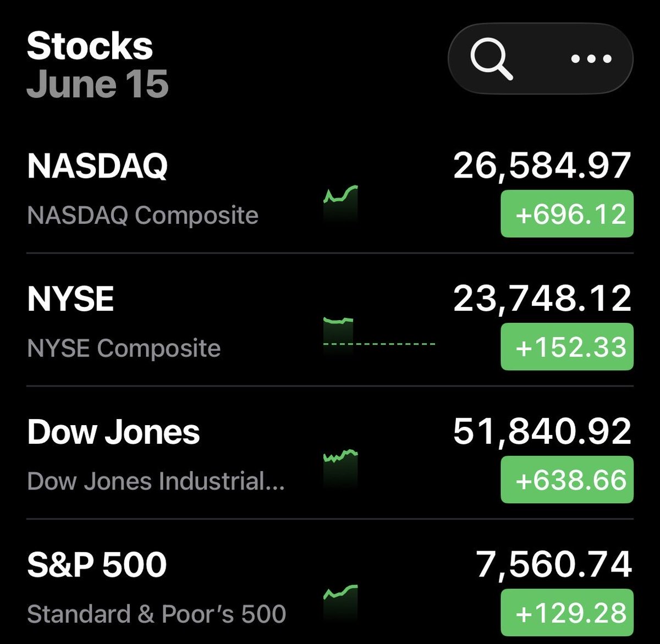Select the NASDAQ price 26,584.97
Image resolution: width=660 pixels, height=644 pixels.
pos(542,166)
